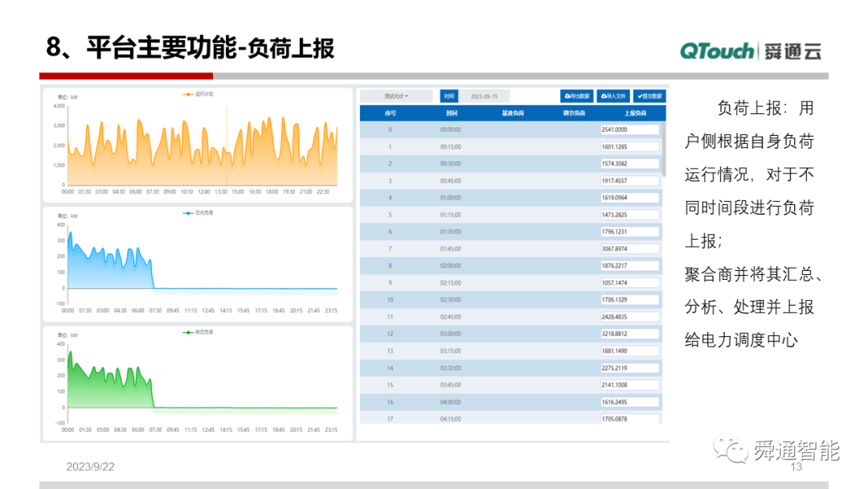This screenshot has width=868, height=489.
Task: Click sequence number 16 in table
Action: [x=391, y=402]
